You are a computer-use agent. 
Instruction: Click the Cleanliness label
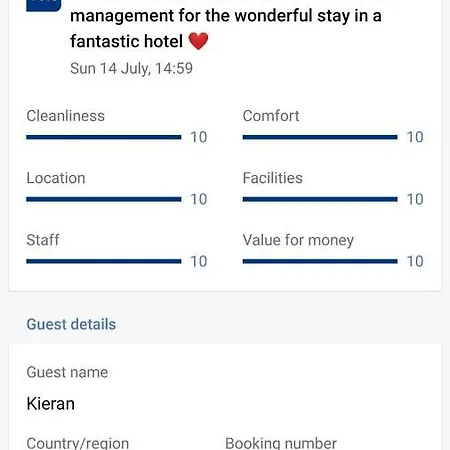pos(65,116)
